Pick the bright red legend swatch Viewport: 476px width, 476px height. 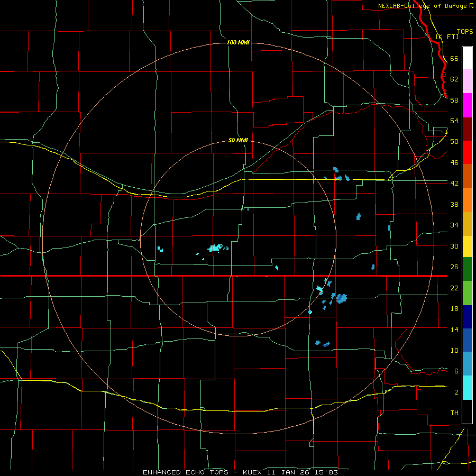[467, 152]
